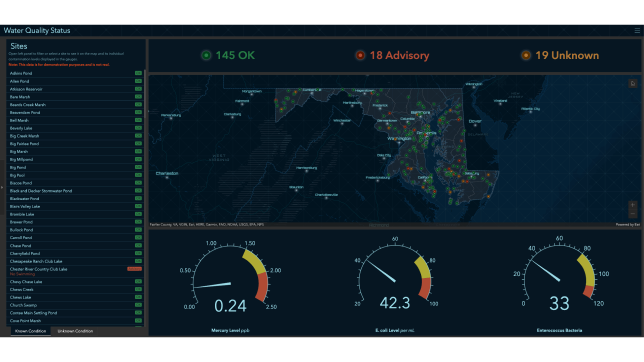Image resolution: width=644 pixels, height=362 pixels.
Task: Select Chews Creek site row
Action: tap(76, 289)
